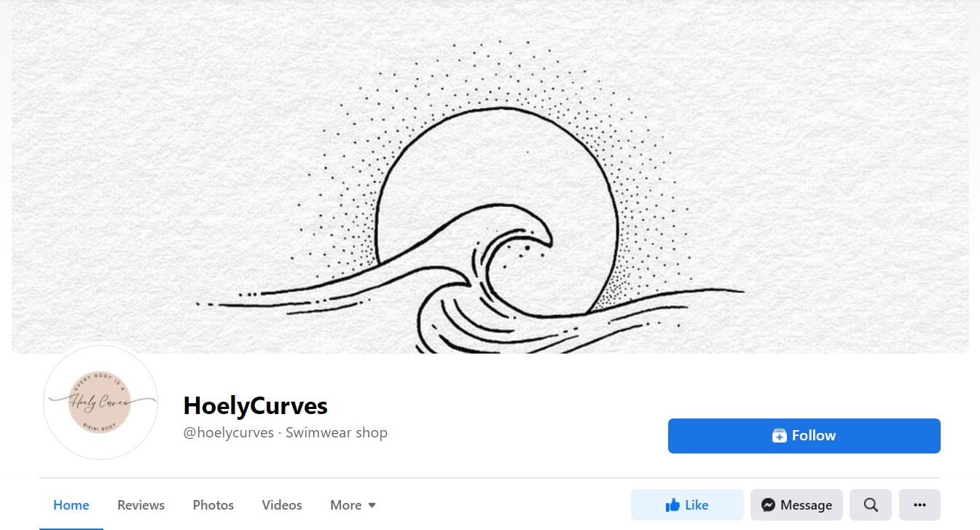Click the sun circle in the cover drawing
980x530 pixels.
click(497, 211)
